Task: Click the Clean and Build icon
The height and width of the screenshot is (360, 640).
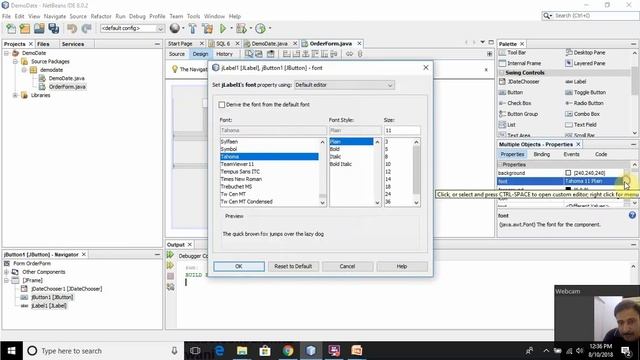Action: 207,28
